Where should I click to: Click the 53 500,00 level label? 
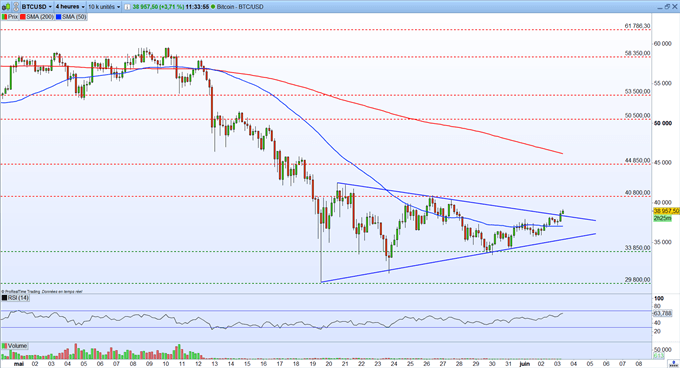coord(638,91)
